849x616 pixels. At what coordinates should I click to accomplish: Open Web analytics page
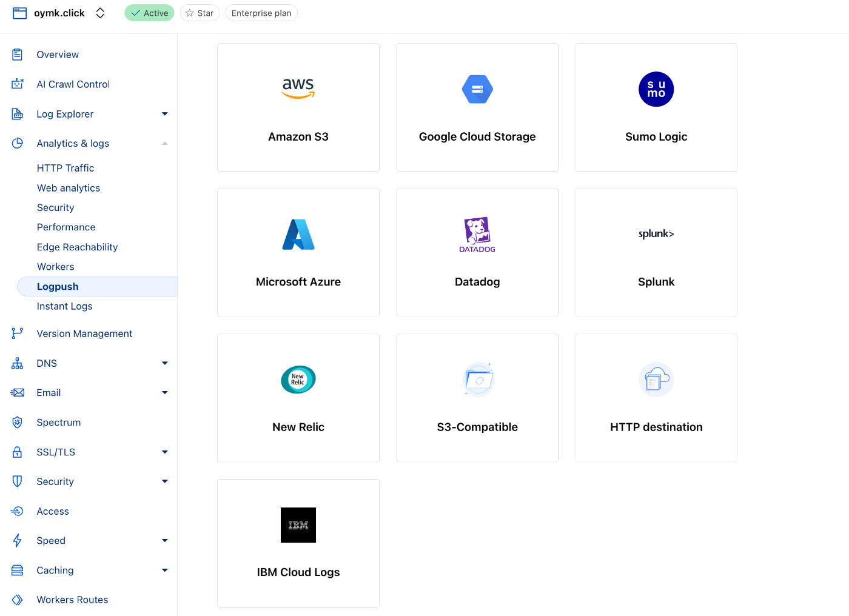(x=69, y=188)
